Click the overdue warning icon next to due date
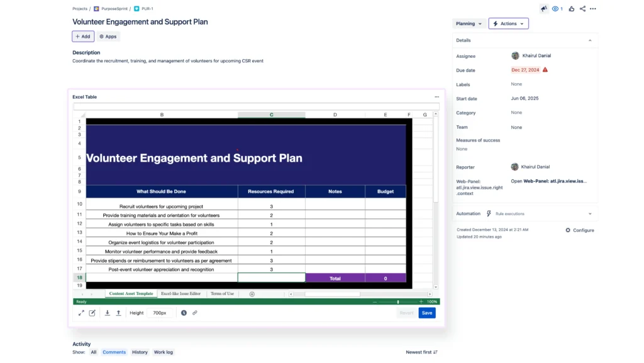The image size is (644, 363). pyautogui.click(x=545, y=70)
